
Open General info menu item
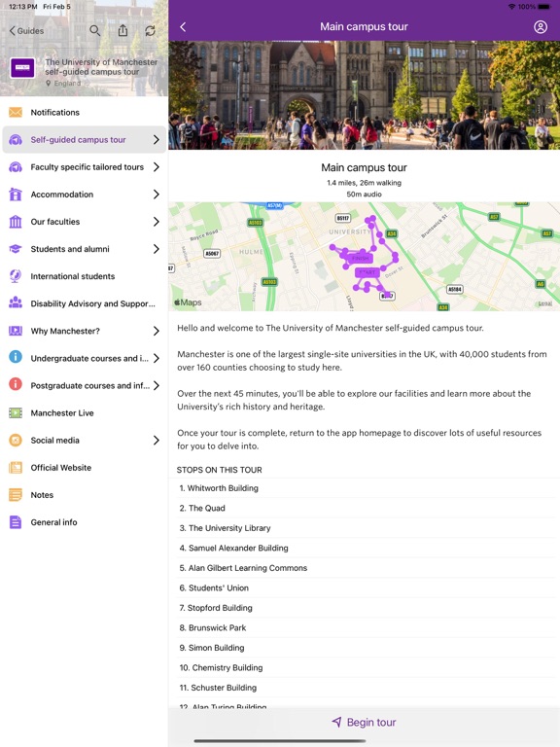point(85,522)
